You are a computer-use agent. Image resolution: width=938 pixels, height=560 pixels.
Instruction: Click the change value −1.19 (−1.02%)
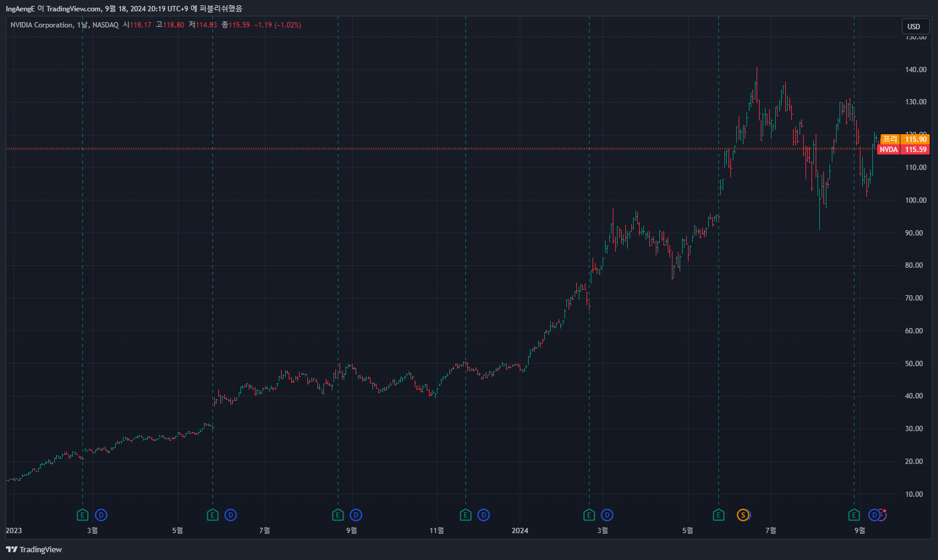click(x=277, y=25)
